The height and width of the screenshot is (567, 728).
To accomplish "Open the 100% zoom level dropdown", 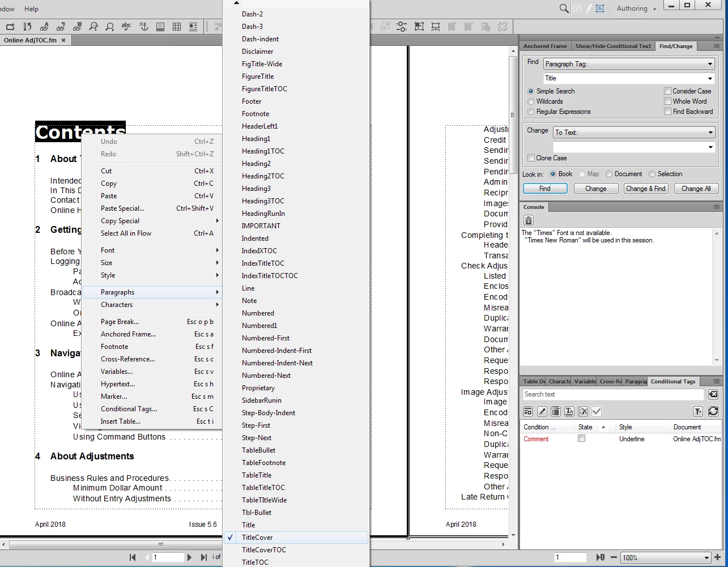I will pos(666,557).
